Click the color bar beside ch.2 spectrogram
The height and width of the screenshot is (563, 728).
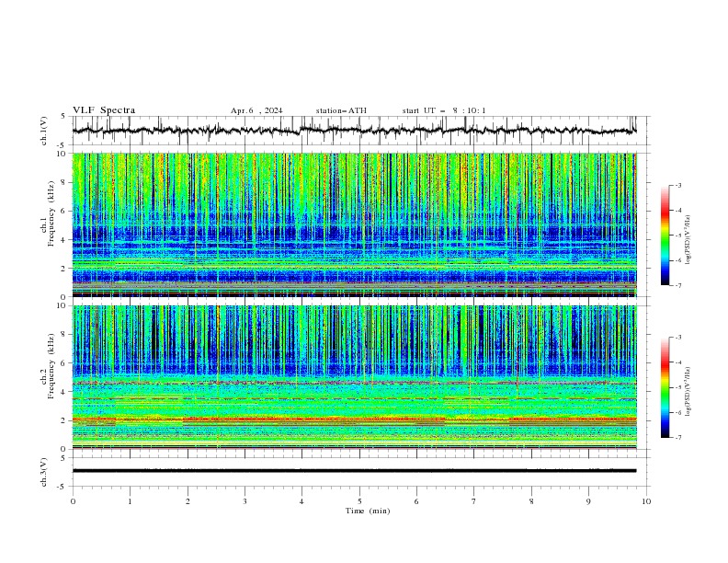tap(665, 387)
